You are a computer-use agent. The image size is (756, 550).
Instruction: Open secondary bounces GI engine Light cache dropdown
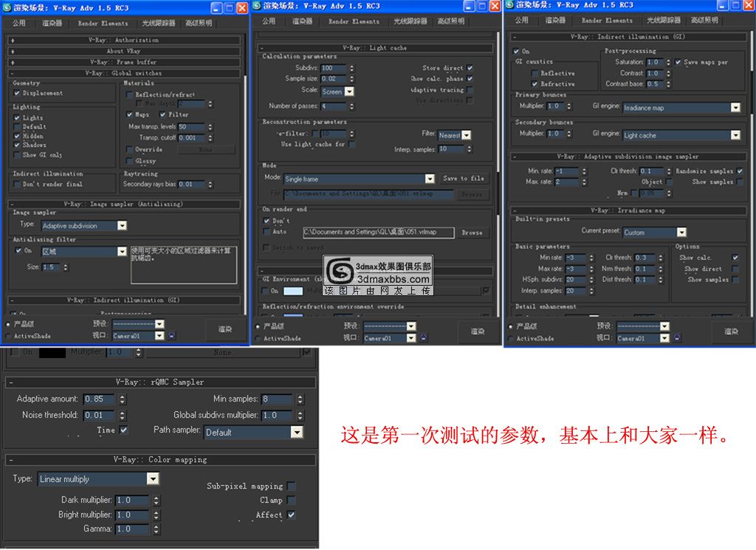pos(681,135)
